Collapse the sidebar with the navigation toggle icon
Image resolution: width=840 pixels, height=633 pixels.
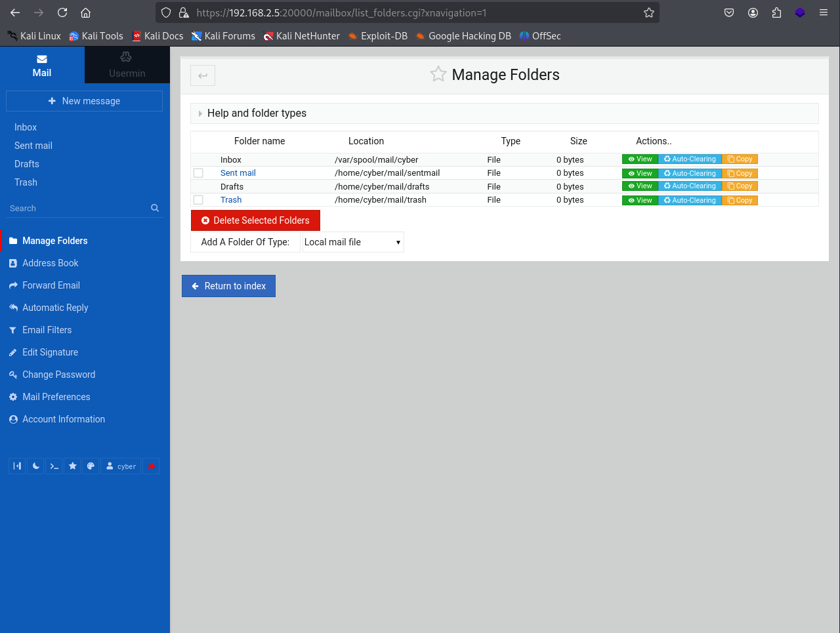(17, 466)
